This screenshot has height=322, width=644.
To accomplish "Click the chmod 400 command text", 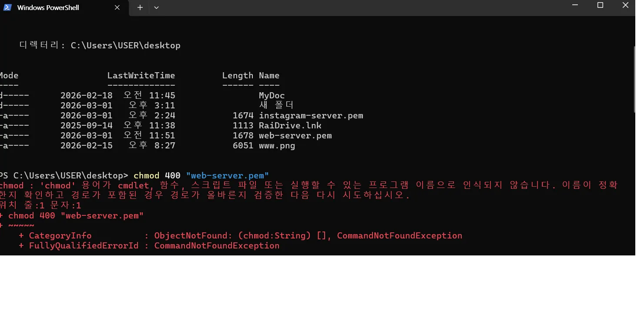I will click(157, 175).
